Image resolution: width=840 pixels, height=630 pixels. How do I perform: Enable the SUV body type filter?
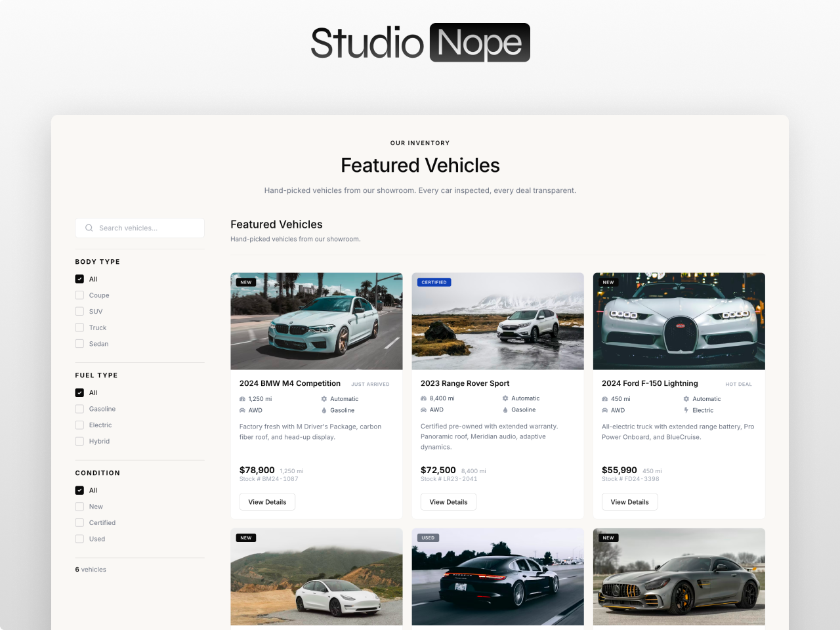79,311
